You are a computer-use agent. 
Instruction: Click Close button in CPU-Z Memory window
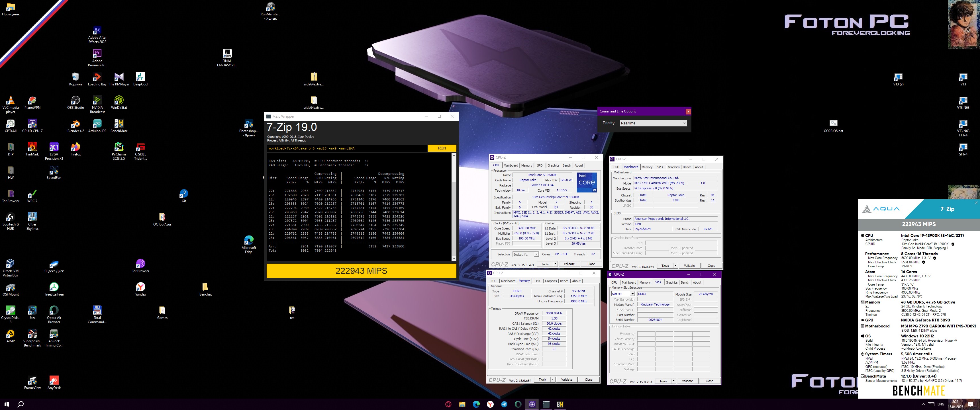[588, 380]
